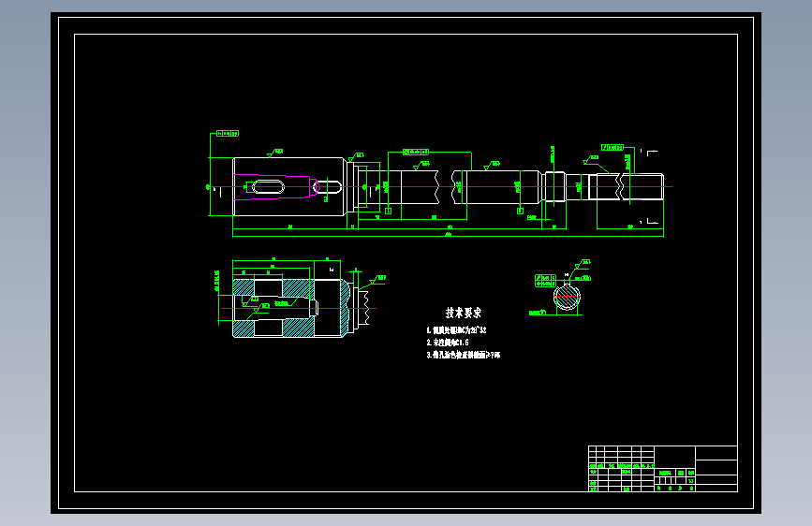The width and height of the screenshot is (812, 526).
Task: Select technical requirement line numbered 2
Action: [x=448, y=343]
